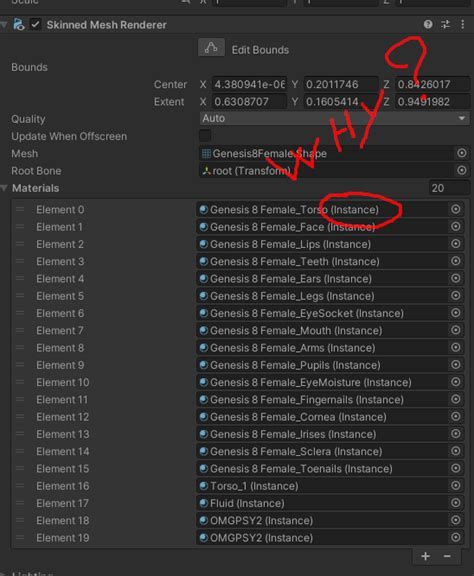This screenshot has height=576, width=474.
Task: Open object picker for Element 12 Cornea
Action: click(x=456, y=417)
